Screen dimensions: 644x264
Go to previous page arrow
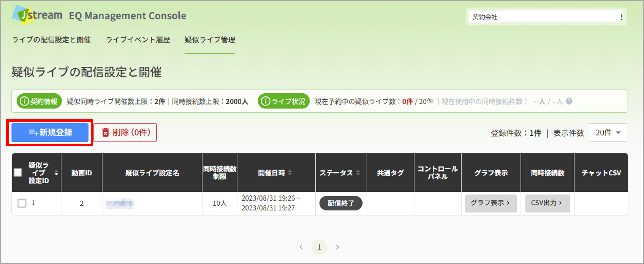coord(301,247)
